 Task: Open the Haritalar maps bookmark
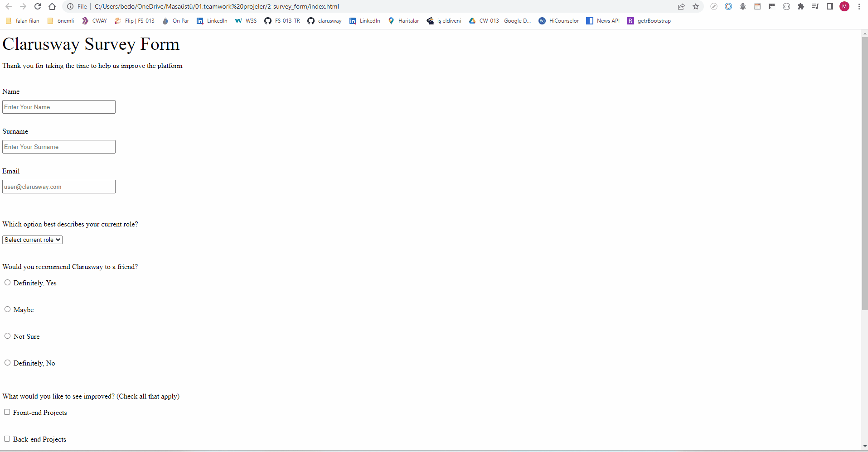(x=403, y=21)
